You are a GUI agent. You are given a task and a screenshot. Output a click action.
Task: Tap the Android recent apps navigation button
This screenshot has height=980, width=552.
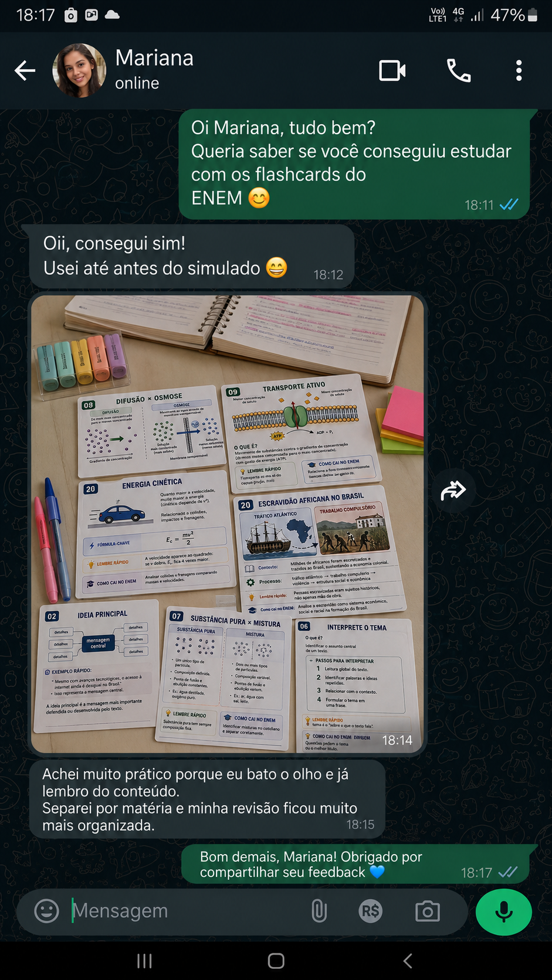click(144, 961)
